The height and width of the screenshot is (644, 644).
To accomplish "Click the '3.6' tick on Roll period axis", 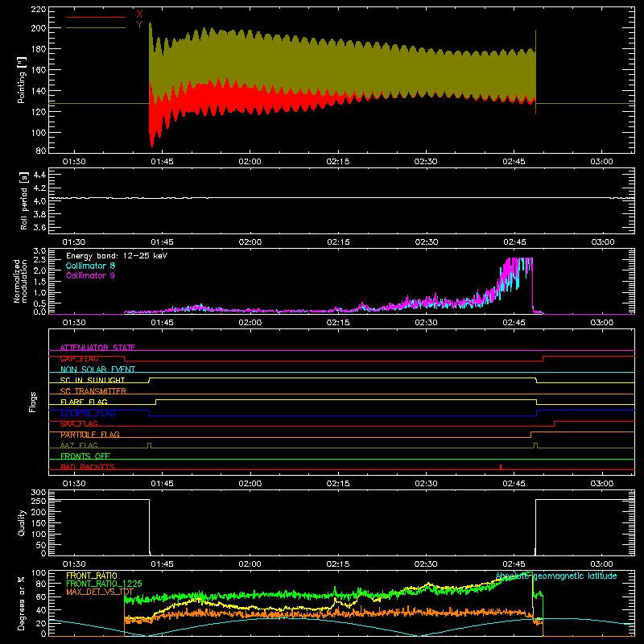I will (39, 227).
